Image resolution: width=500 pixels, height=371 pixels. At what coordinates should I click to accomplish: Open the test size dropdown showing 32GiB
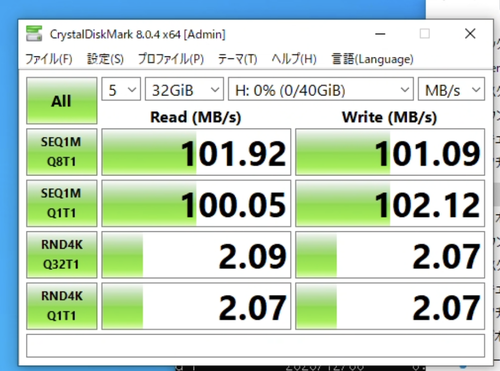(x=184, y=89)
